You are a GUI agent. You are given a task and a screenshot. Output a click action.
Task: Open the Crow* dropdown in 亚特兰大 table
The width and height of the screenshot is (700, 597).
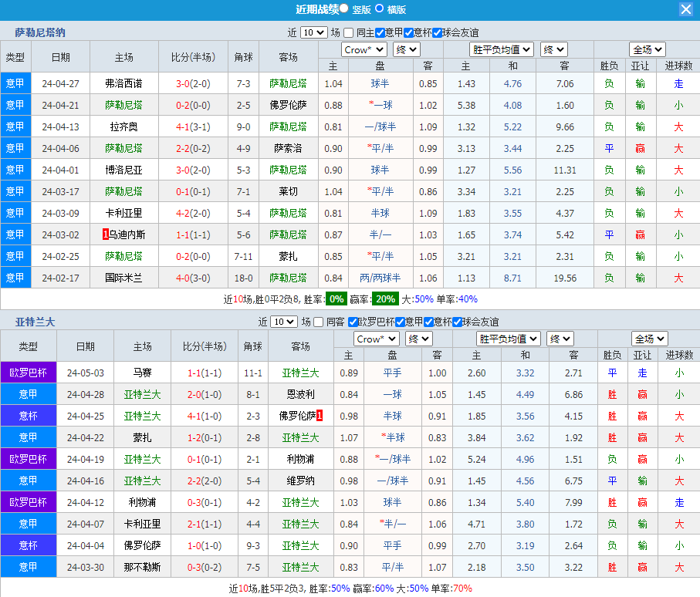[376, 339]
